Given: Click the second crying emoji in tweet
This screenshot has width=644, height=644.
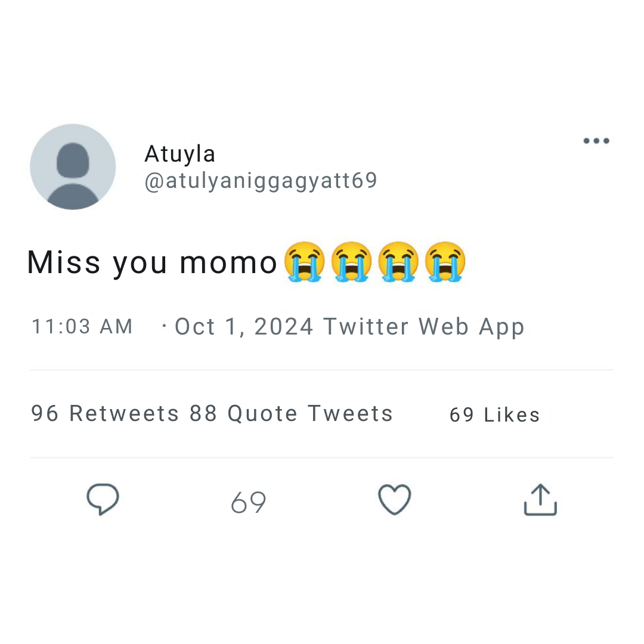Looking at the screenshot, I should (x=351, y=262).
